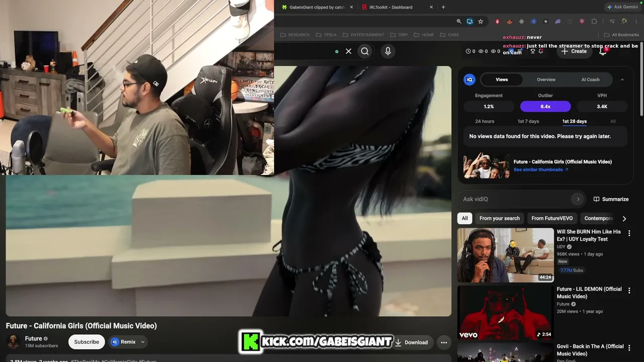Show more filter chips with right arrow
This screenshot has height=362, width=644.
click(624, 218)
